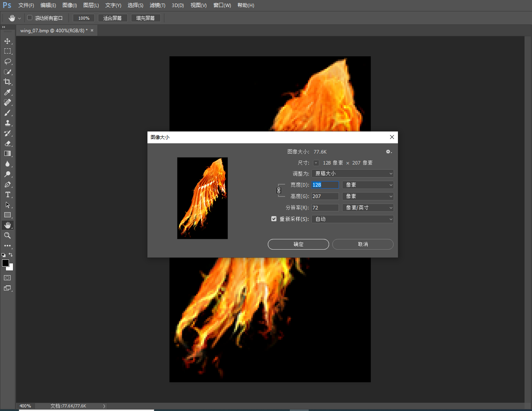Viewport: 532px width, 411px height.
Task: Enable scroll all windows checkbox
Action: pos(29,18)
